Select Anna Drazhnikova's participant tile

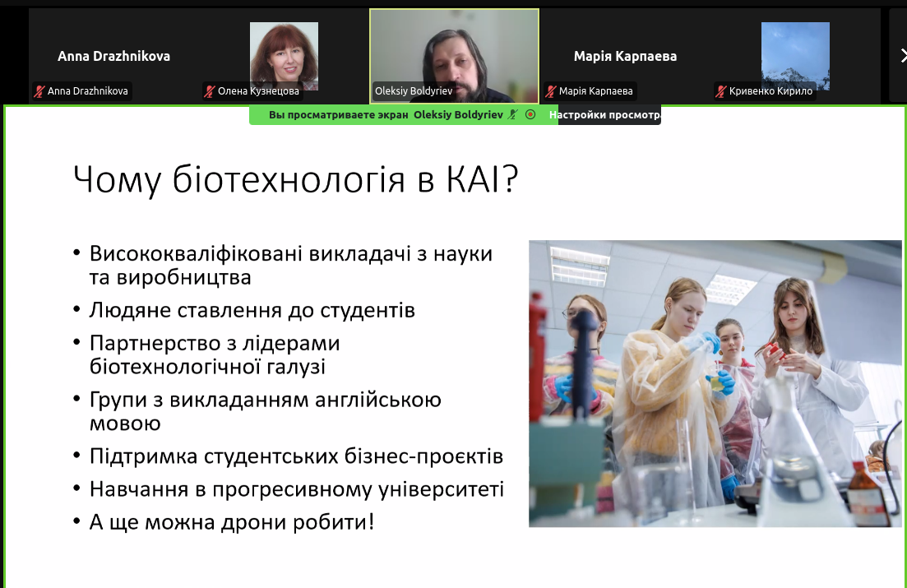(x=114, y=56)
